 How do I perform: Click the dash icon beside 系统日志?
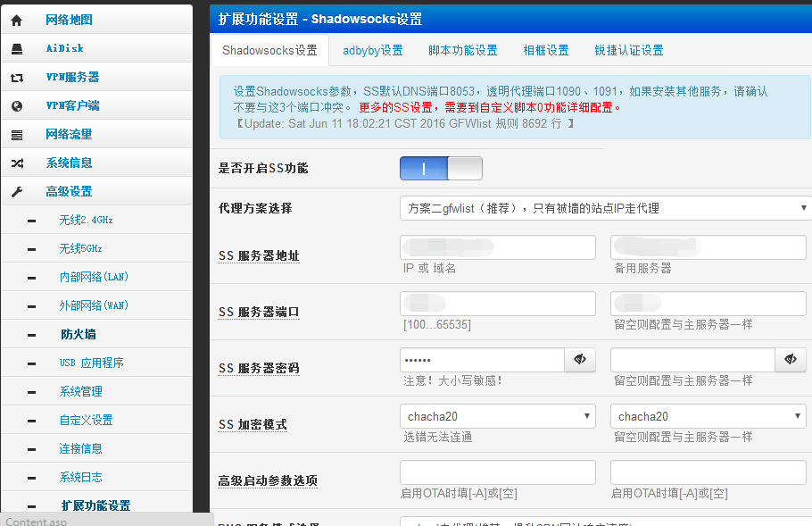pos(31,478)
